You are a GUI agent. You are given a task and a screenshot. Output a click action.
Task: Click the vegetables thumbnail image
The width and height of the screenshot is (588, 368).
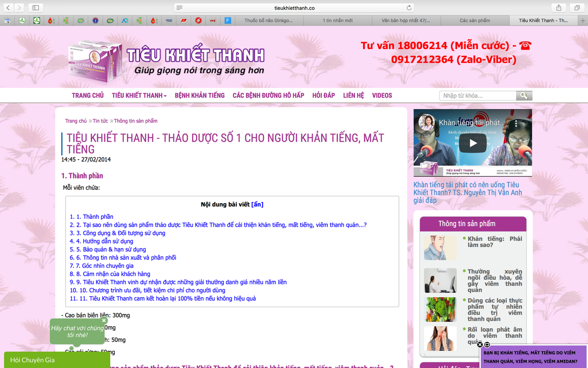coord(440,309)
